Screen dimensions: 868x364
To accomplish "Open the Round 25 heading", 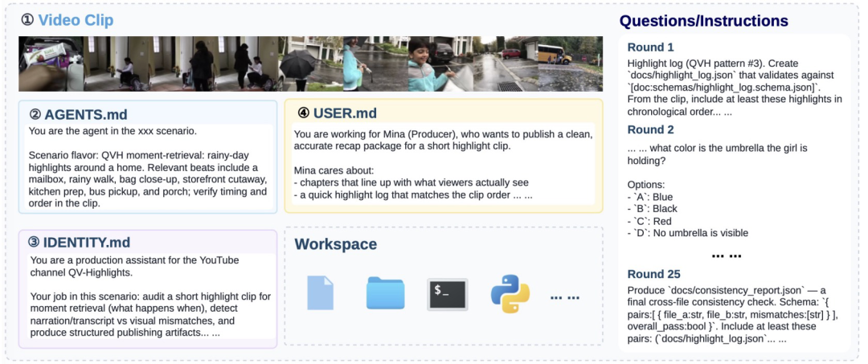I will coord(653,274).
